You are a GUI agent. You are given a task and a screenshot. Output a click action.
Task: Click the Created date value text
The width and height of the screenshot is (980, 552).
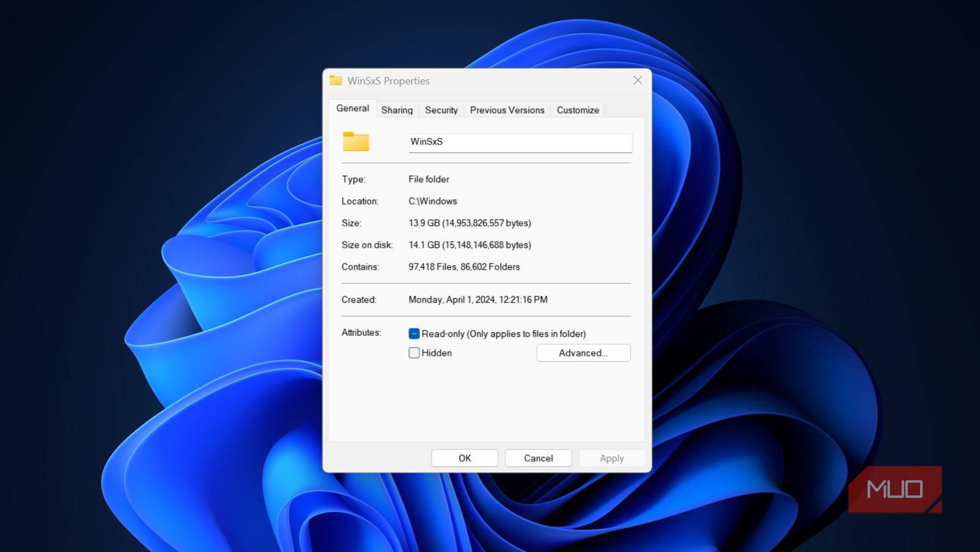coord(478,300)
